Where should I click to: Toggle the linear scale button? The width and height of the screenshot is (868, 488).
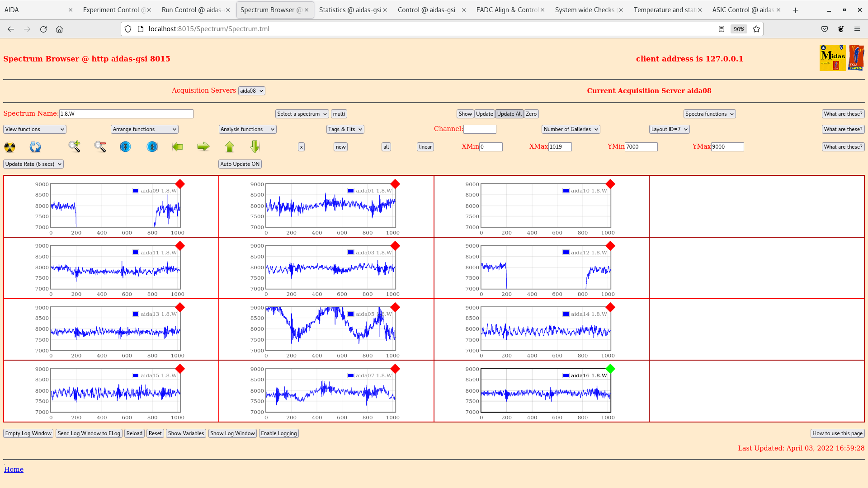pyautogui.click(x=425, y=147)
